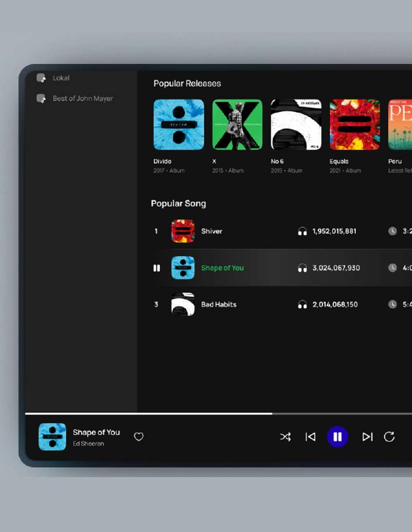Click the Shape of You row artwork

tap(183, 268)
